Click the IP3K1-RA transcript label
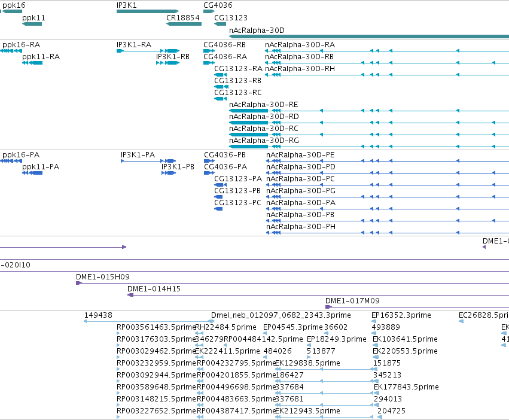 pyautogui.click(x=134, y=45)
